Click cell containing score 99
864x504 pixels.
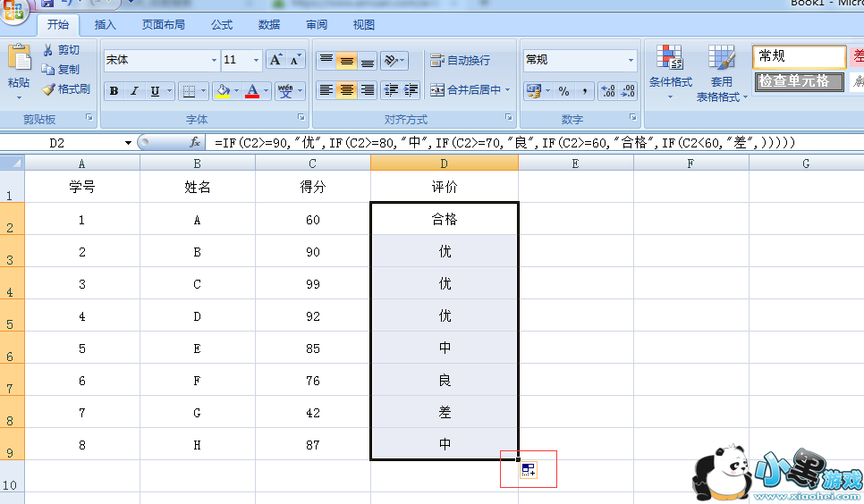coord(313,283)
